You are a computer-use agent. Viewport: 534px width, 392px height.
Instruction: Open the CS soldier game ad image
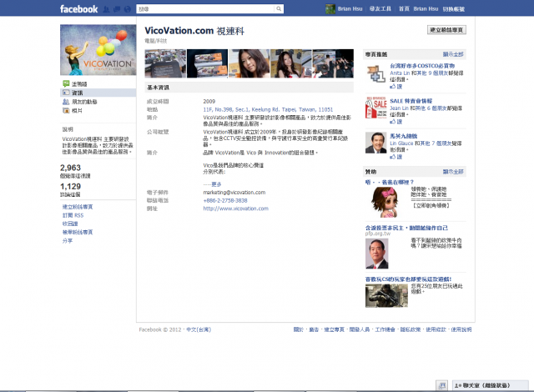coord(386,296)
